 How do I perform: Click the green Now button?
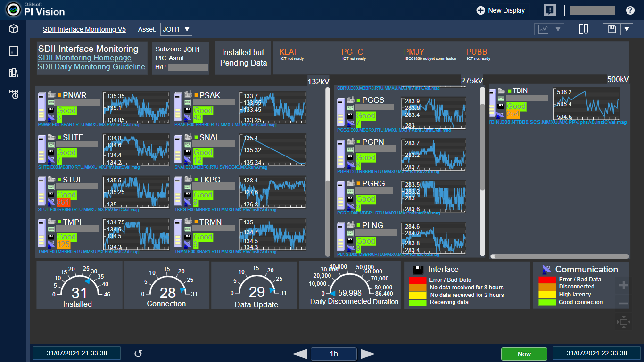click(x=524, y=354)
